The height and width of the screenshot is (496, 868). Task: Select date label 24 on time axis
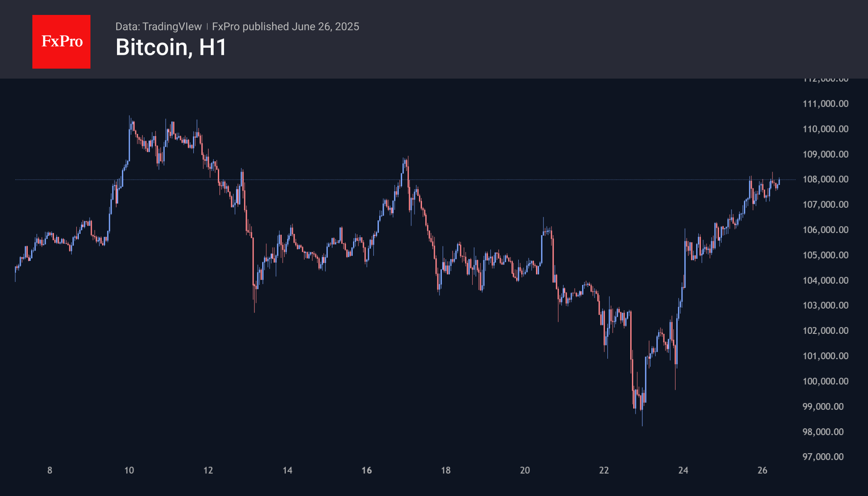683,470
